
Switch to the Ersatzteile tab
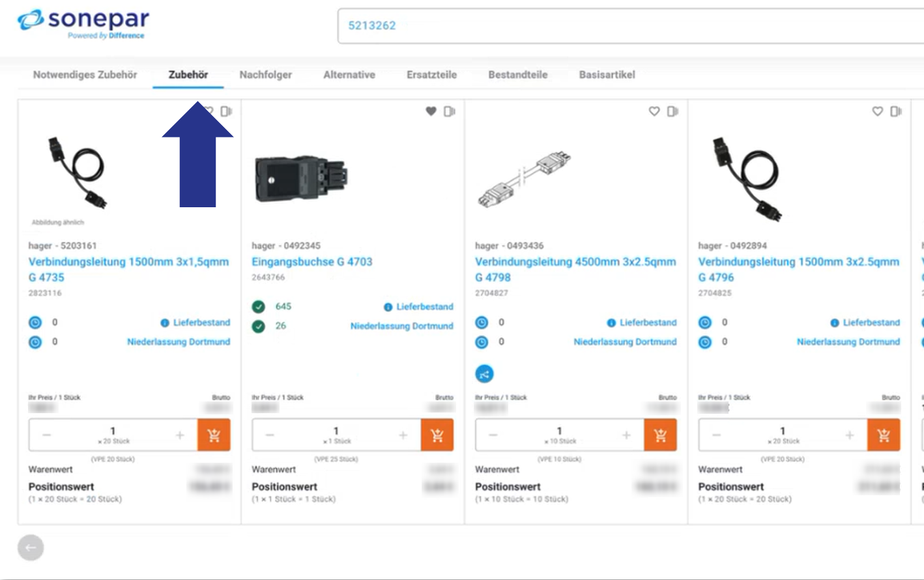[432, 75]
